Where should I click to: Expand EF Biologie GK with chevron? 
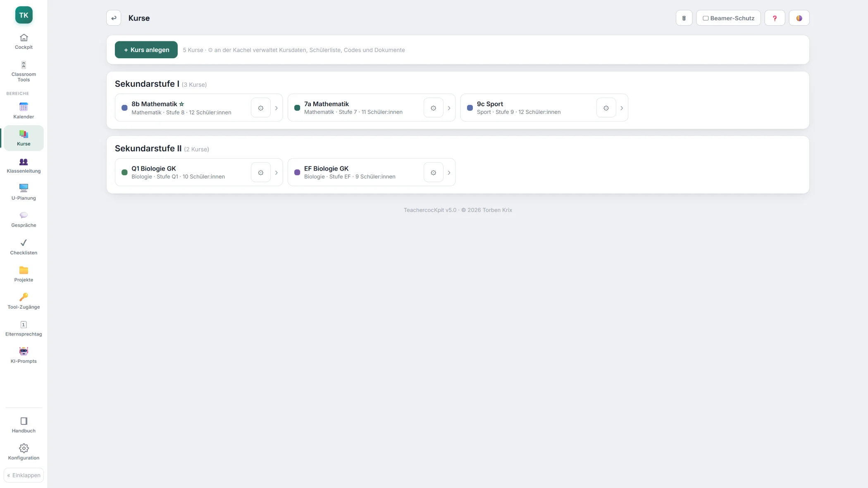pyautogui.click(x=449, y=173)
